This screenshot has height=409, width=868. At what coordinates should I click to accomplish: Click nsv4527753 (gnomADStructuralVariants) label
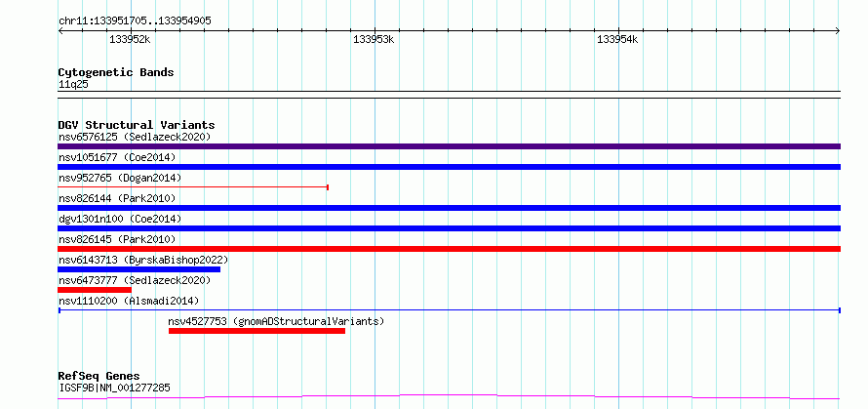click(x=276, y=321)
